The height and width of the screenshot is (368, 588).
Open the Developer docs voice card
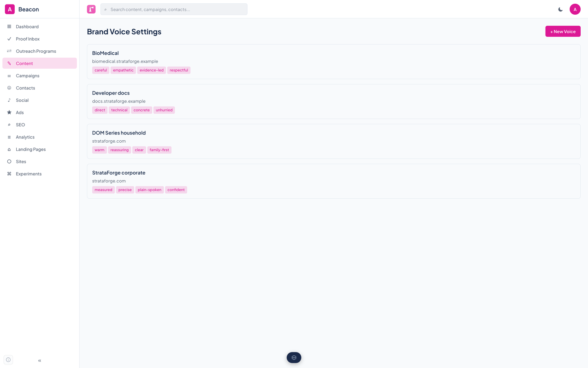[x=334, y=101]
